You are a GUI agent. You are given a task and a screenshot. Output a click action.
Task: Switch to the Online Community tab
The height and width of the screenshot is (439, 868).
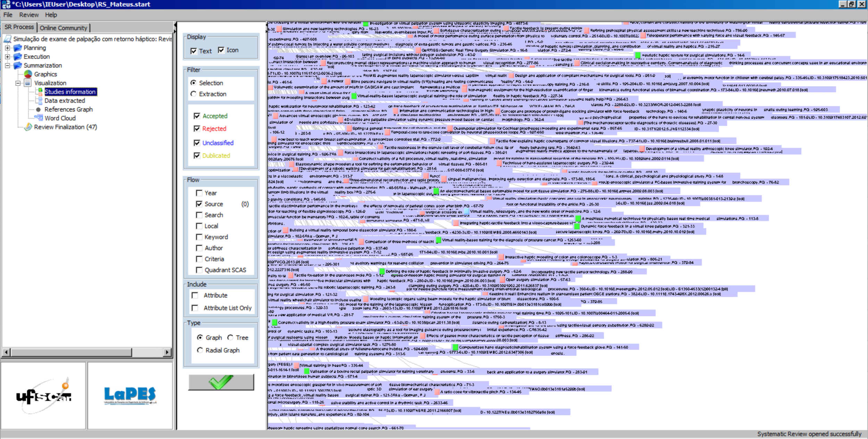click(63, 28)
